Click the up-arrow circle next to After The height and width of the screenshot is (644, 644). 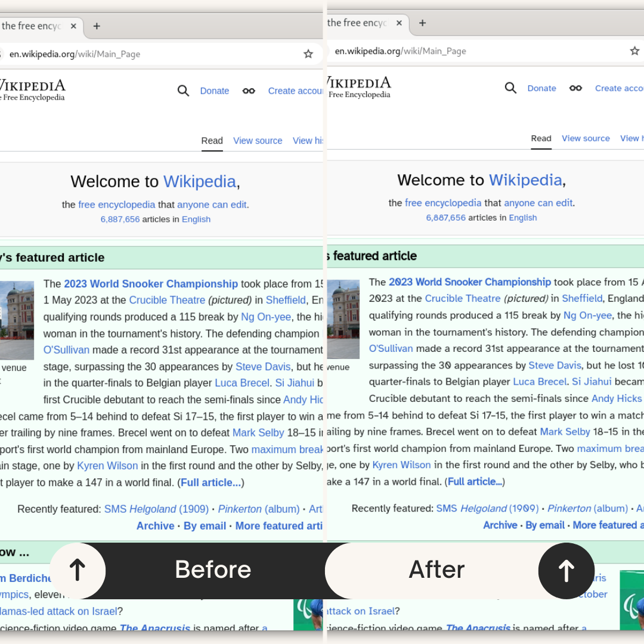tap(566, 571)
